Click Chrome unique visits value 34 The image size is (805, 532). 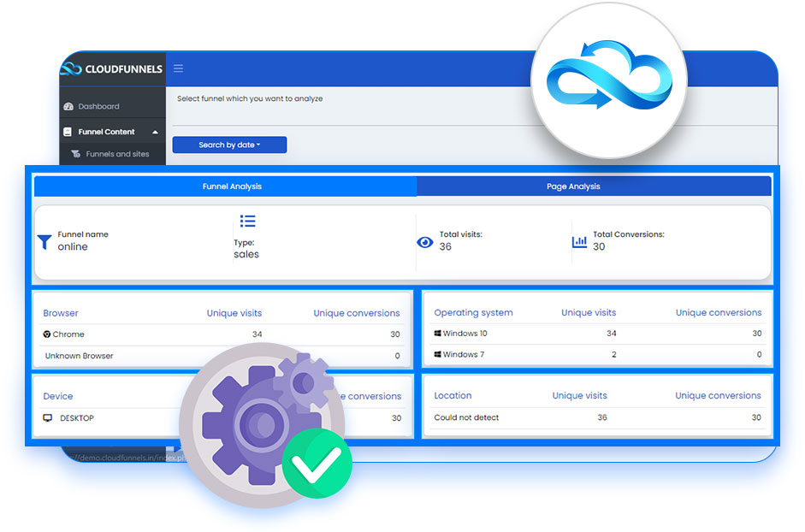(x=257, y=334)
